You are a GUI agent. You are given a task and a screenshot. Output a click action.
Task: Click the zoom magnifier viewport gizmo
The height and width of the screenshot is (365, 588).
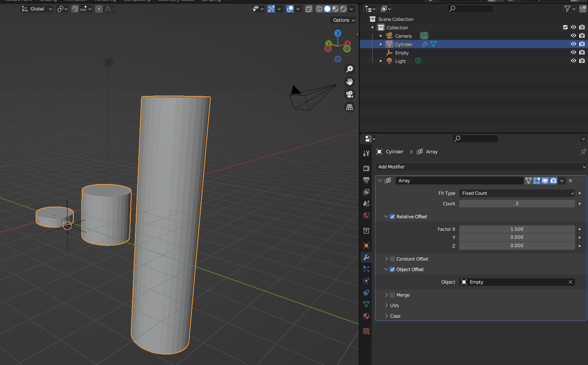coord(350,69)
